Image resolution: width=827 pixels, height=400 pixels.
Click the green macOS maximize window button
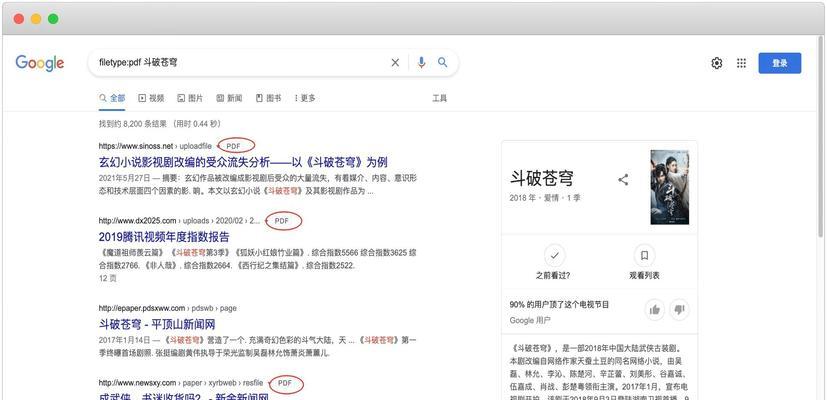(x=53, y=19)
